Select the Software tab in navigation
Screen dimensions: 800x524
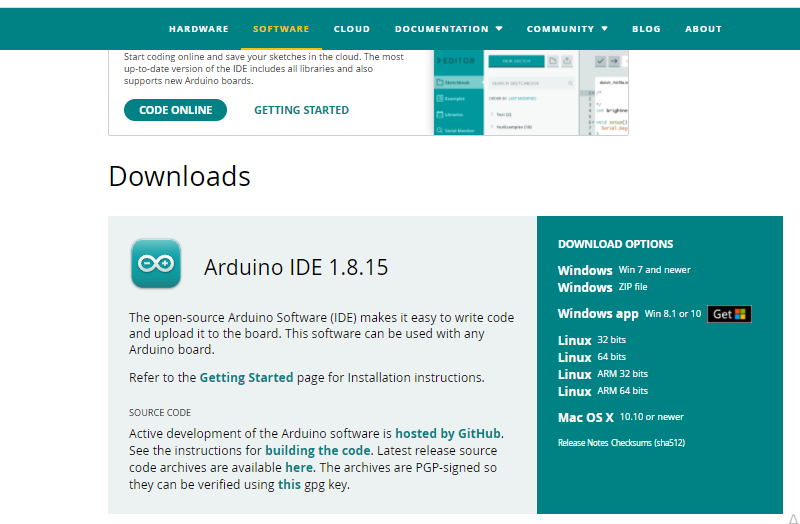point(281,29)
